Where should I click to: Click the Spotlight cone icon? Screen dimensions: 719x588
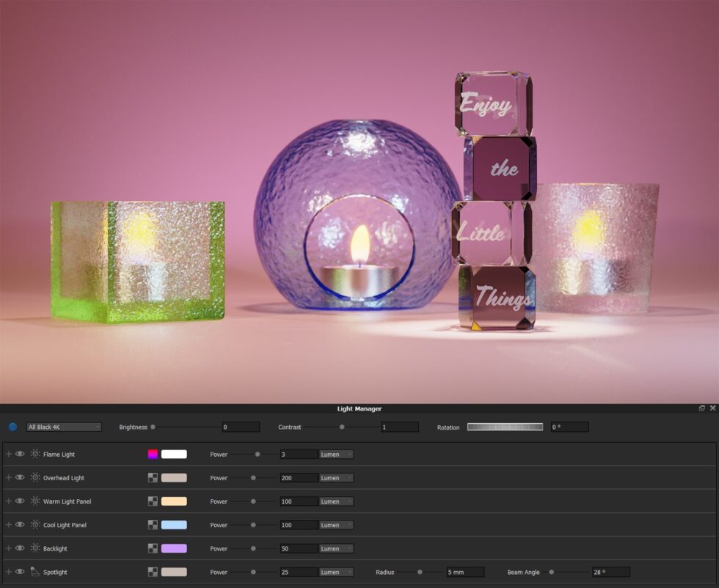pyautogui.click(x=34, y=572)
